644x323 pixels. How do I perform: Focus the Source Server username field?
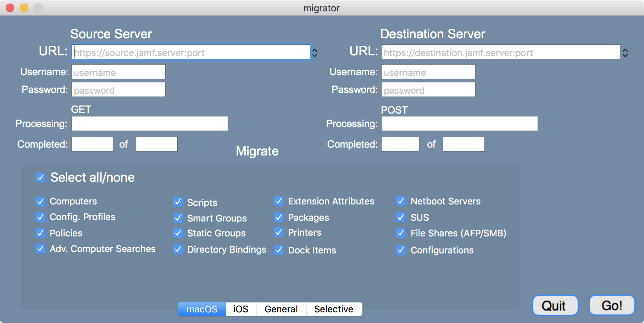[118, 72]
